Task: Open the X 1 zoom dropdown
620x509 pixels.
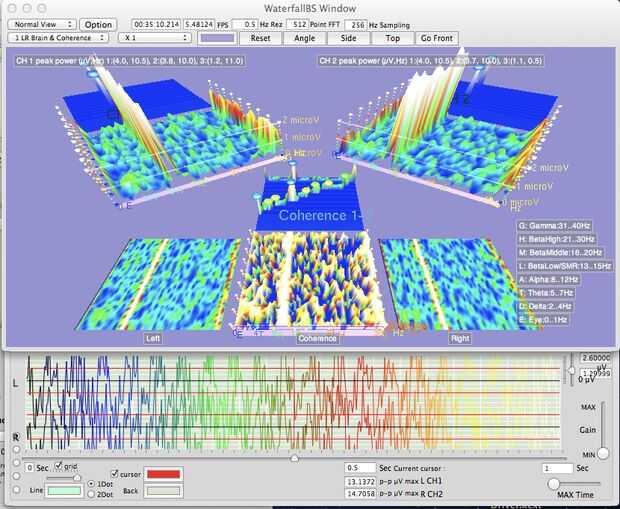Action: pyautogui.click(x=155, y=38)
